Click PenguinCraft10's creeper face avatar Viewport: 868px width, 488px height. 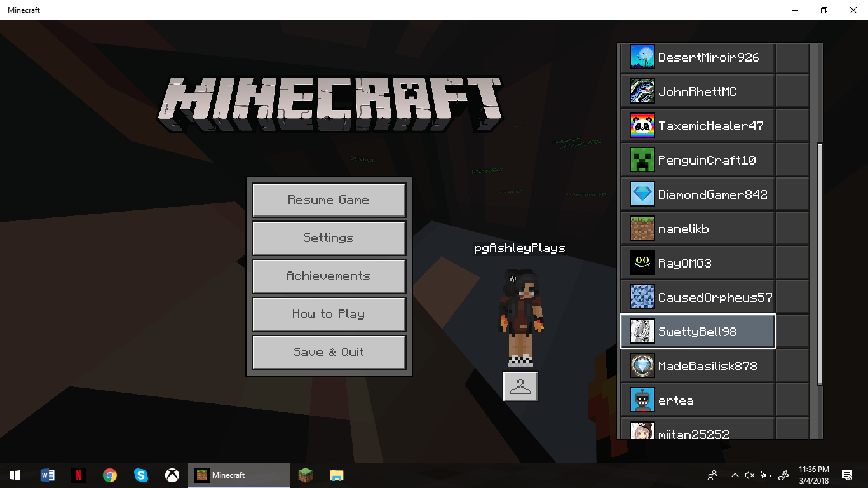click(x=642, y=160)
